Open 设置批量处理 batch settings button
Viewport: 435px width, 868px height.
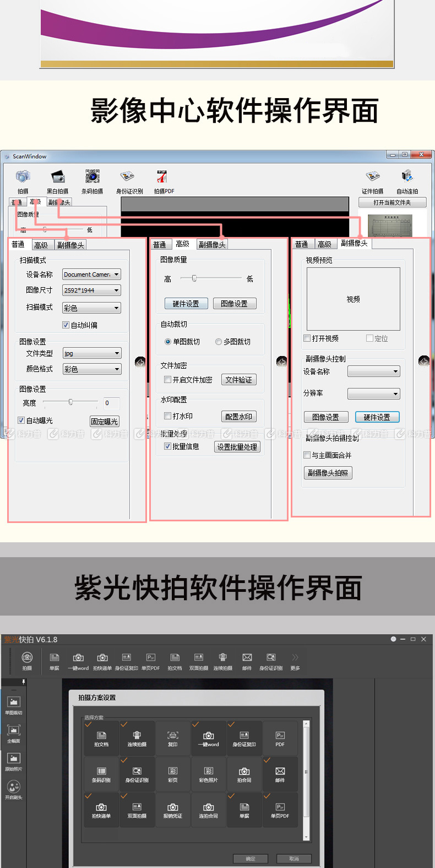pyautogui.click(x=237, y=447)
